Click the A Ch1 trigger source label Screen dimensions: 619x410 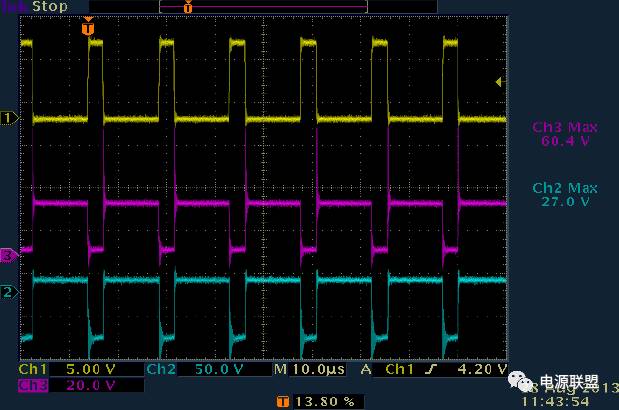click(x=387, y=369)
